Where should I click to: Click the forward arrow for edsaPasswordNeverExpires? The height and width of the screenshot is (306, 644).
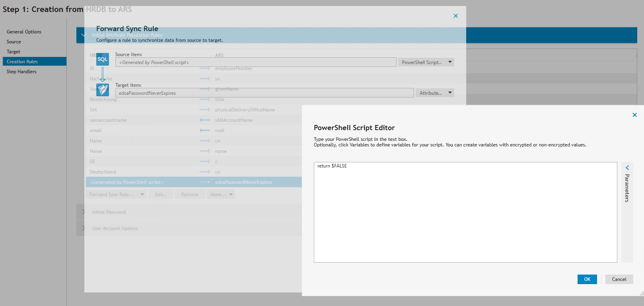pos(205,182)
